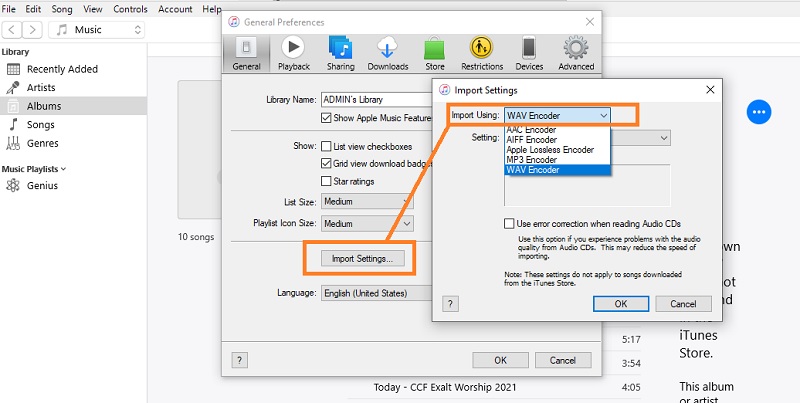
Task: Open the Sharing preferences tab
Action: click(x=340, y=54)
